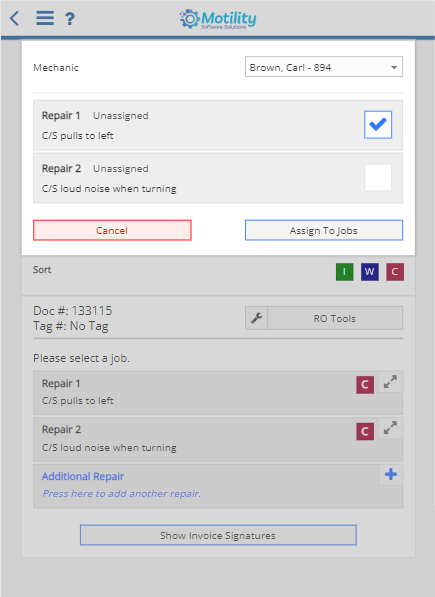Viewport: 435px width, 597px height.
Task: Uncheck the Repair 1 checkbox
Action: pyautogui.click(x=378, y=125)
